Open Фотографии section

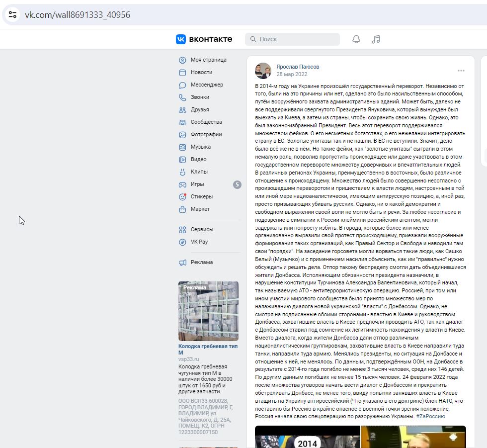(x=206, y=134)
